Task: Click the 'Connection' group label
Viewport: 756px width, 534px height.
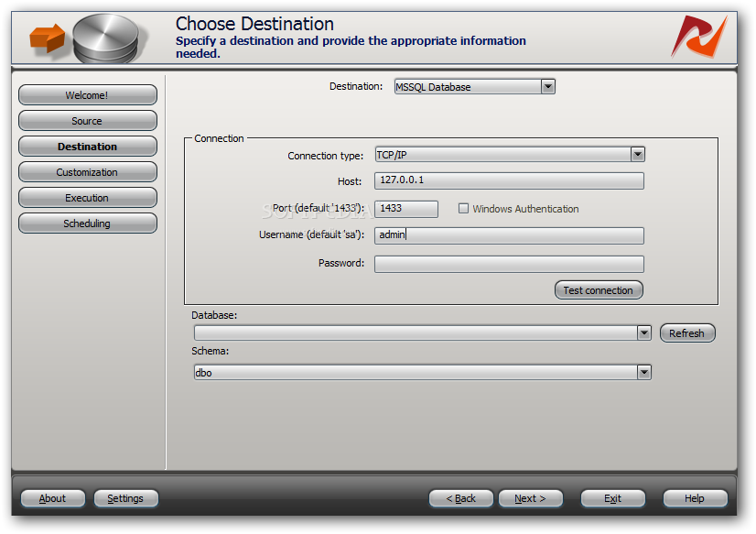Action: [x=219, y=138]
